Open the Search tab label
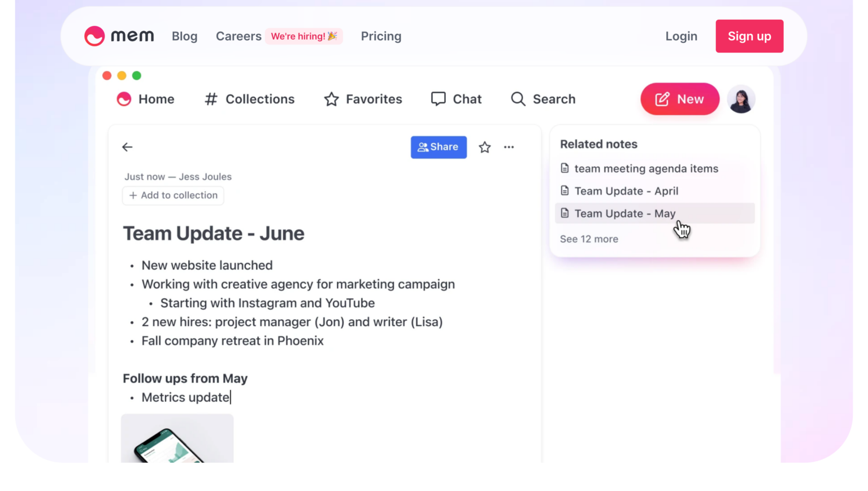 pyautogui.click(x=554, y=99)
